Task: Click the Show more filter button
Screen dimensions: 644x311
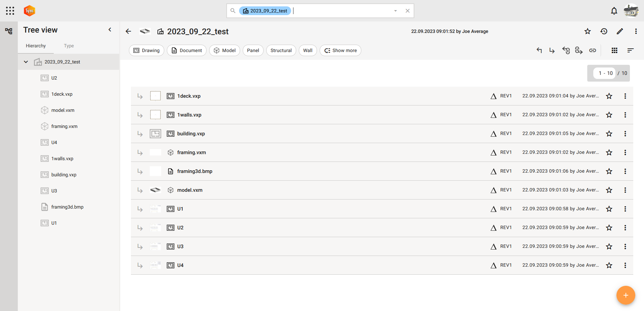Action: pos(340,50)
